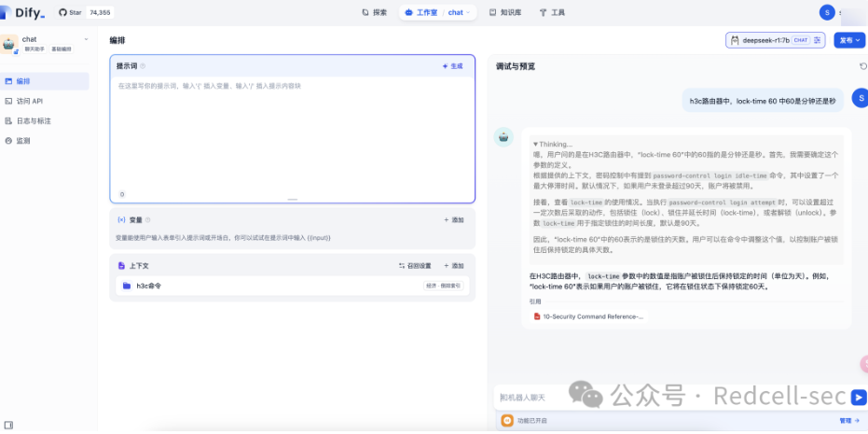
Task: Open the 工作室 tab
Action: [x=421, y=12]
